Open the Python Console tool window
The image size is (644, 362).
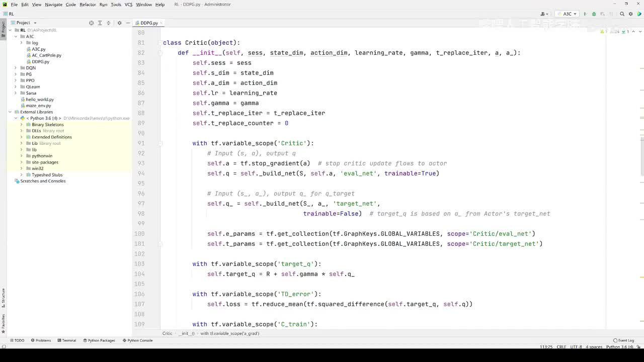[x=137, y=340]
